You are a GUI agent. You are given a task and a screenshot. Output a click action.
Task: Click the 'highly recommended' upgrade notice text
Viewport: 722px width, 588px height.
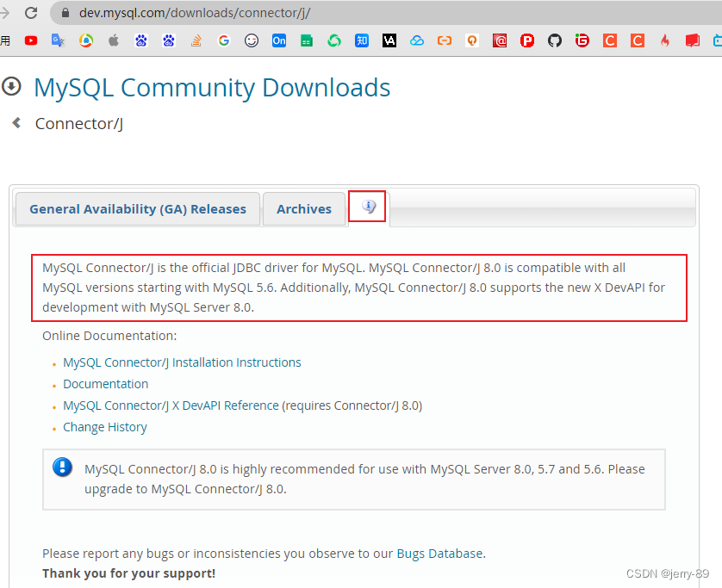pyautogui.click(x=364, y=479)
